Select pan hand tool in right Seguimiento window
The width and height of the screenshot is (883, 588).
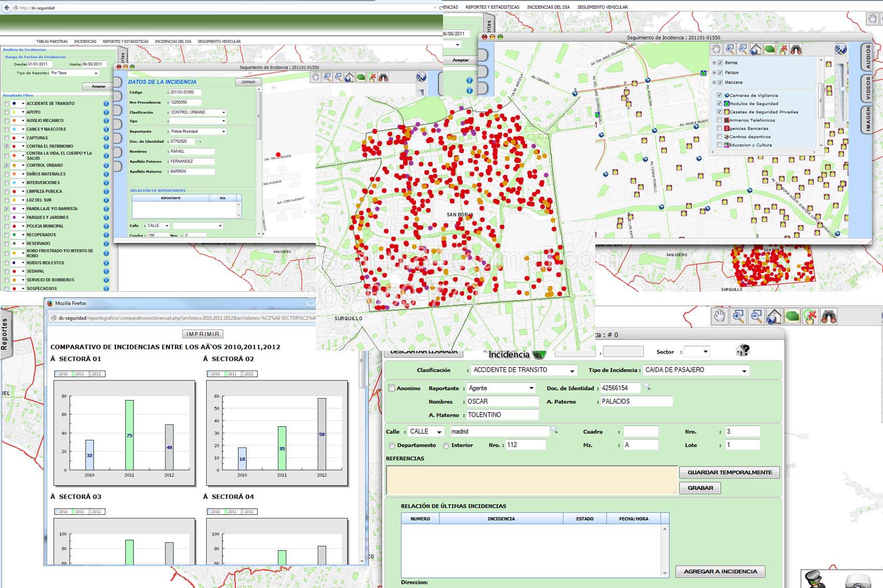[716, 49]
